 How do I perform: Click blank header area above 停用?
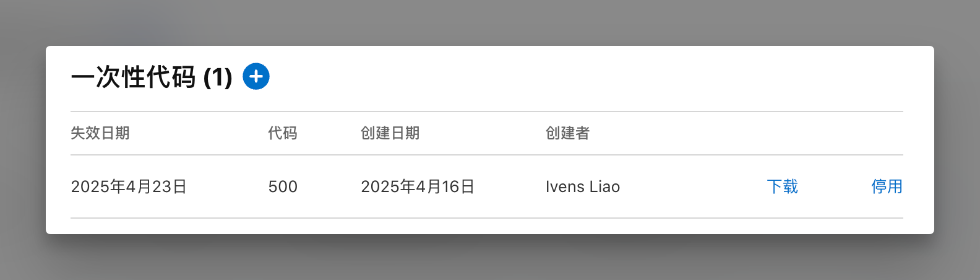[887, 133]
